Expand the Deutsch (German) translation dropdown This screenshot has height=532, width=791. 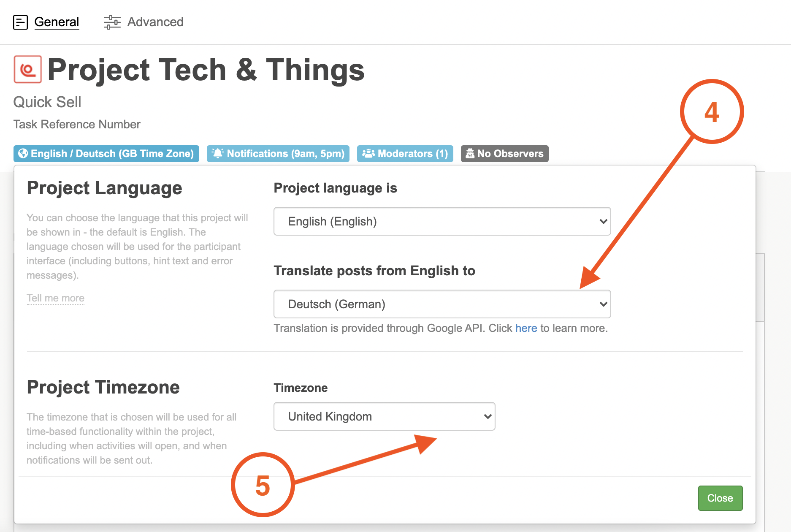(442, 304)
